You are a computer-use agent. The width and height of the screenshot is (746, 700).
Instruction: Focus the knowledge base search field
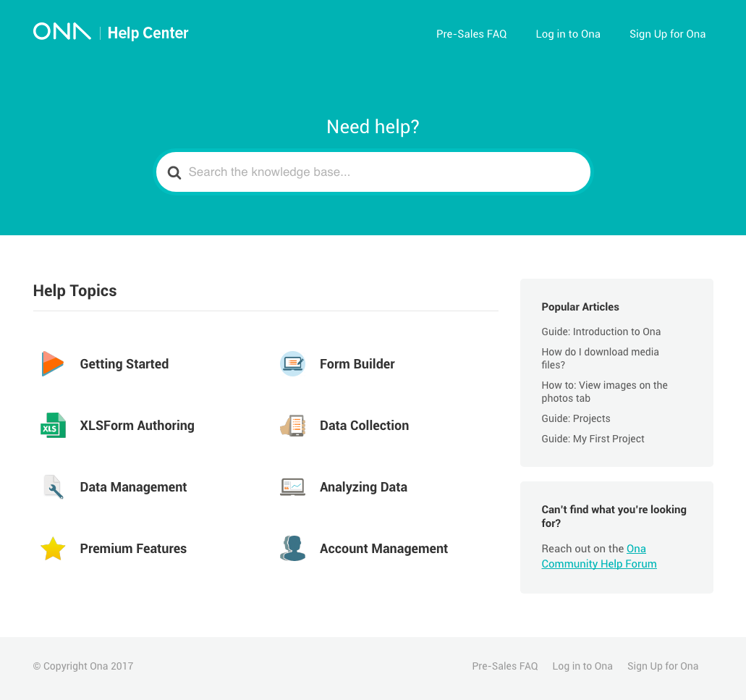click(x=373, y=172)
